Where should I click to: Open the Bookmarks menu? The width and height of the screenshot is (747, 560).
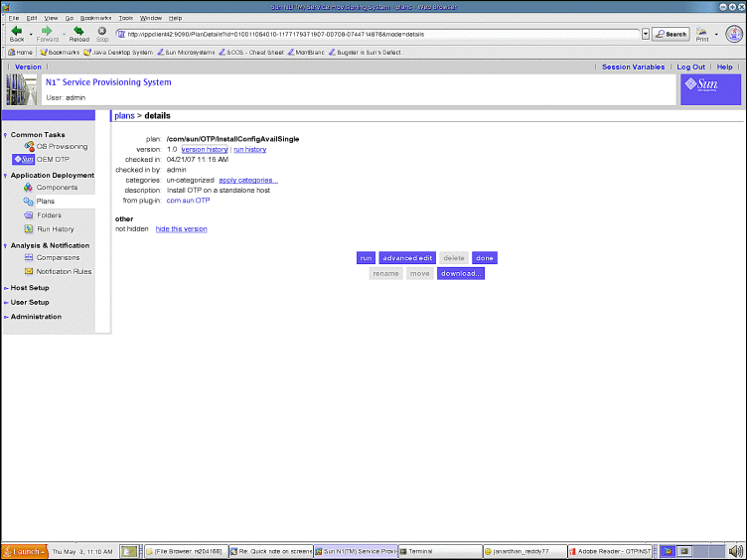(95, 18)
